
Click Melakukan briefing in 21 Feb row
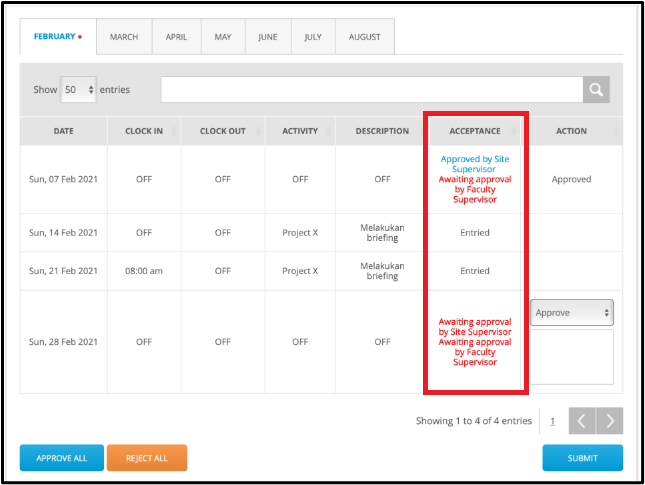pyautogui.click(x=382, y=271)
